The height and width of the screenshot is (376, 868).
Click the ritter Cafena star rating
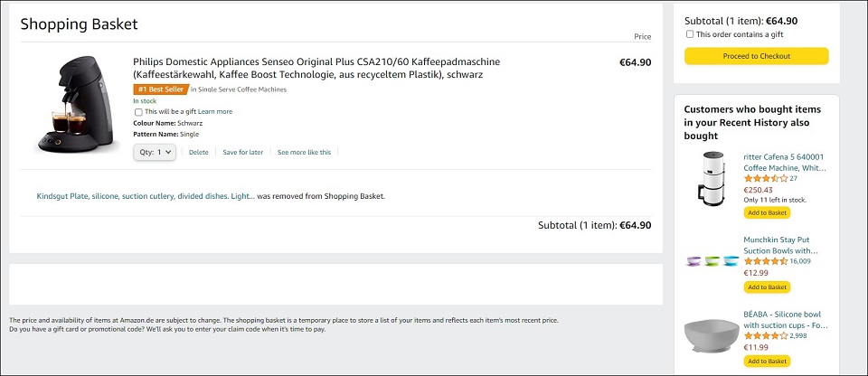(x=766, y=178)
